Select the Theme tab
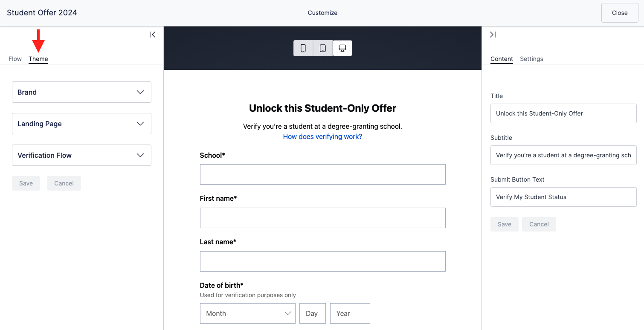The width and height of the screenshot is (644, 330). [x=38, y=59]
